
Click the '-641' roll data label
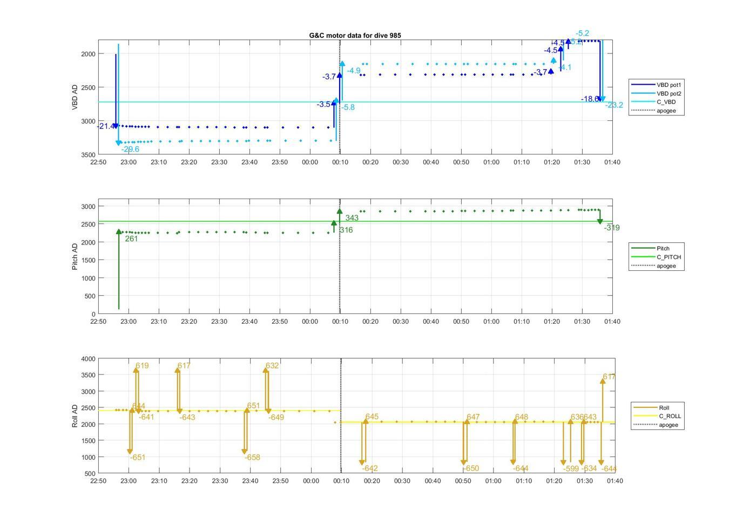[x=146, y=417]
